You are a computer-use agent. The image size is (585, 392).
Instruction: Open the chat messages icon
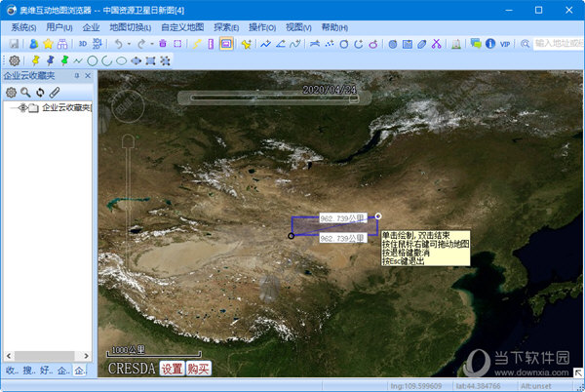pyautogui.click(x=476, y=44)
